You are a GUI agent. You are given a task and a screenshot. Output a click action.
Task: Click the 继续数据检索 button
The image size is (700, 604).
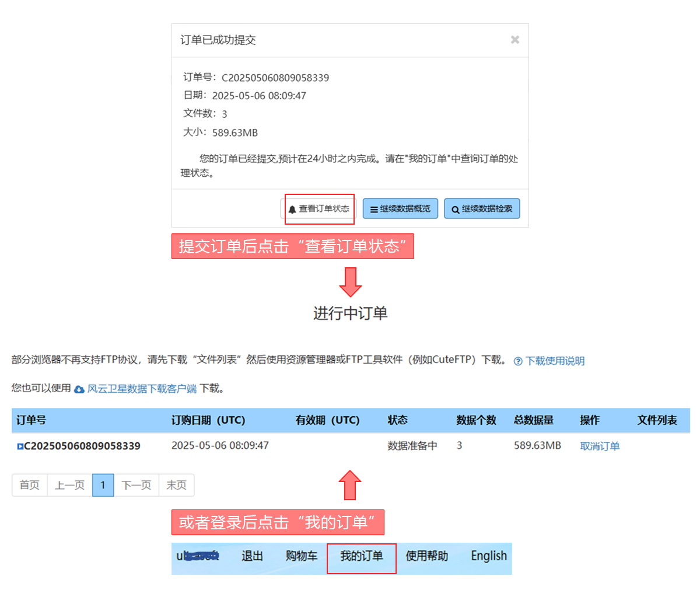[482, 209]
